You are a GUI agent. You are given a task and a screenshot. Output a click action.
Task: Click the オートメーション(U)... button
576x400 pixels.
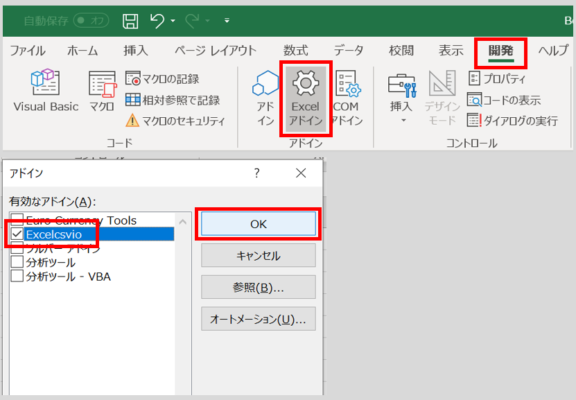258,319
